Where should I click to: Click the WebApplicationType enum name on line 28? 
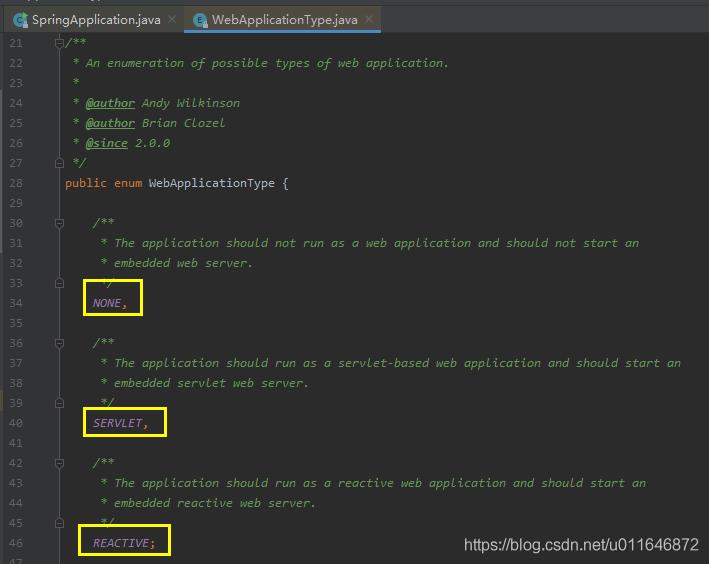[212, 183]
